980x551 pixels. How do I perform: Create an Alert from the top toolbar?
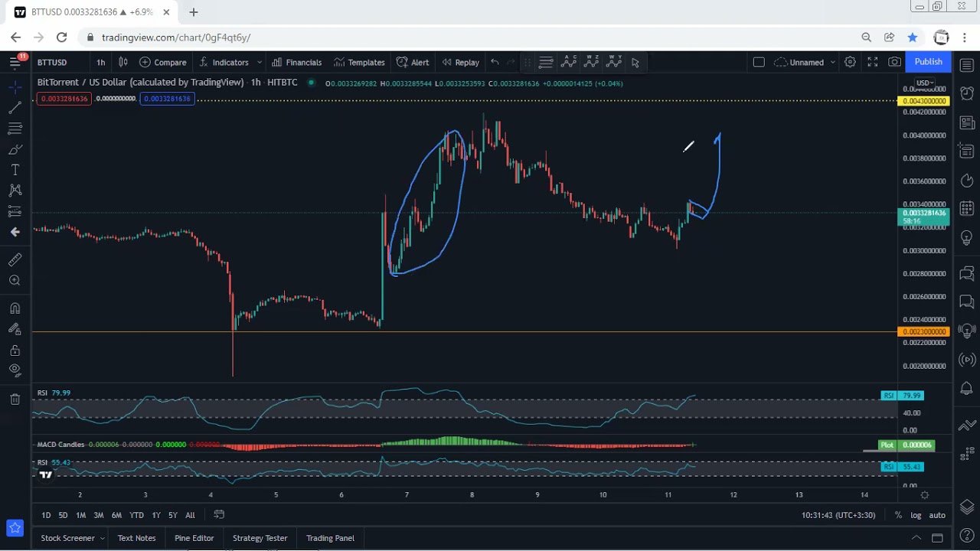(x=413, y=62)
